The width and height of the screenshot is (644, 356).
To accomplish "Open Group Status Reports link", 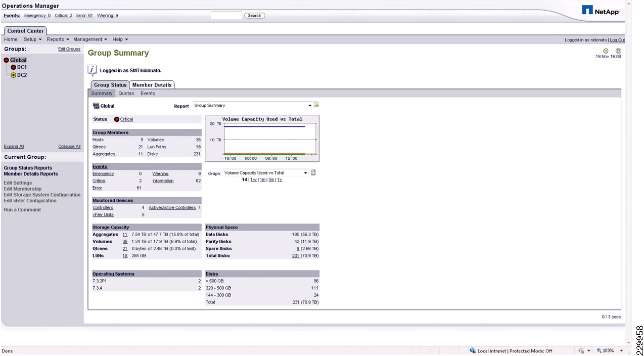I will pos(28,168).
